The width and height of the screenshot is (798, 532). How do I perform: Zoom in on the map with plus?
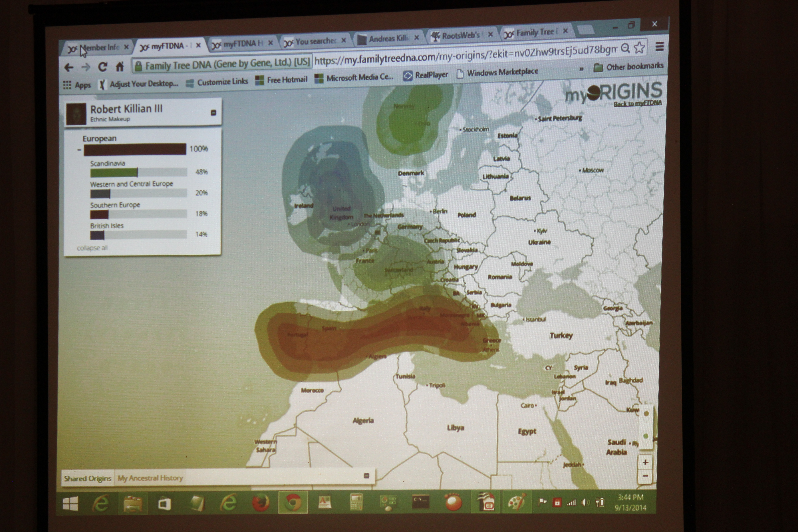tap(646, 462)
